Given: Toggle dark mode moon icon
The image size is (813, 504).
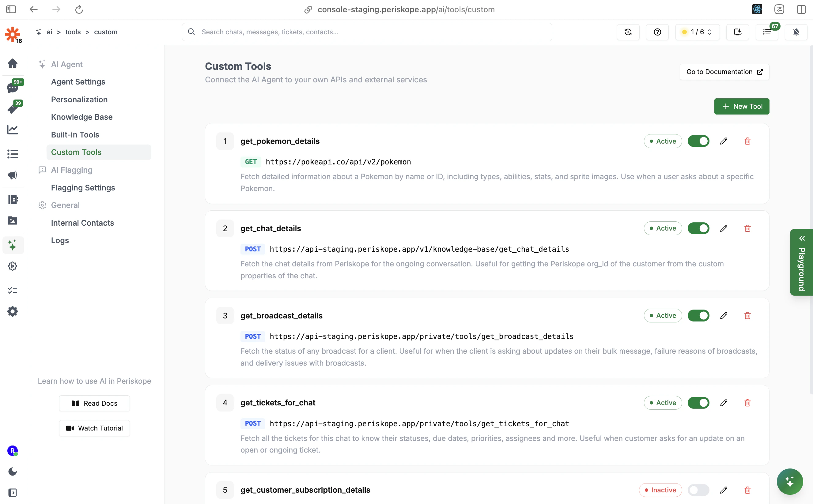Looking at the screenshot, I should click(x=13, y=471).
